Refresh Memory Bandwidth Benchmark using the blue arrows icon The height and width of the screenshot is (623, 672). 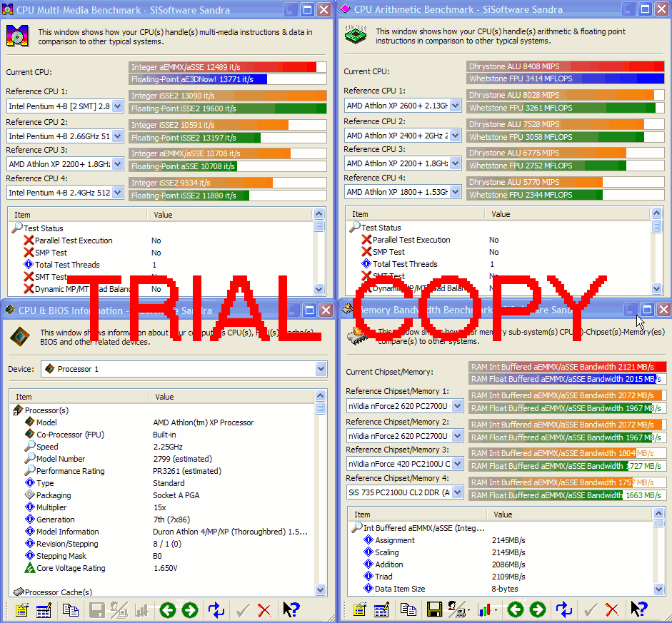click(x=564, y=609)
